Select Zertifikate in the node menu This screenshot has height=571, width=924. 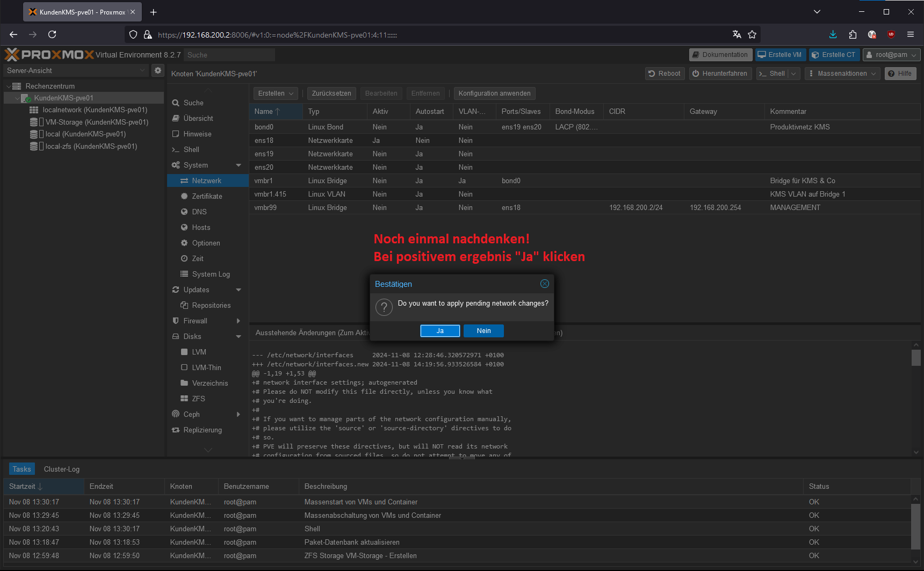point(207,197)
